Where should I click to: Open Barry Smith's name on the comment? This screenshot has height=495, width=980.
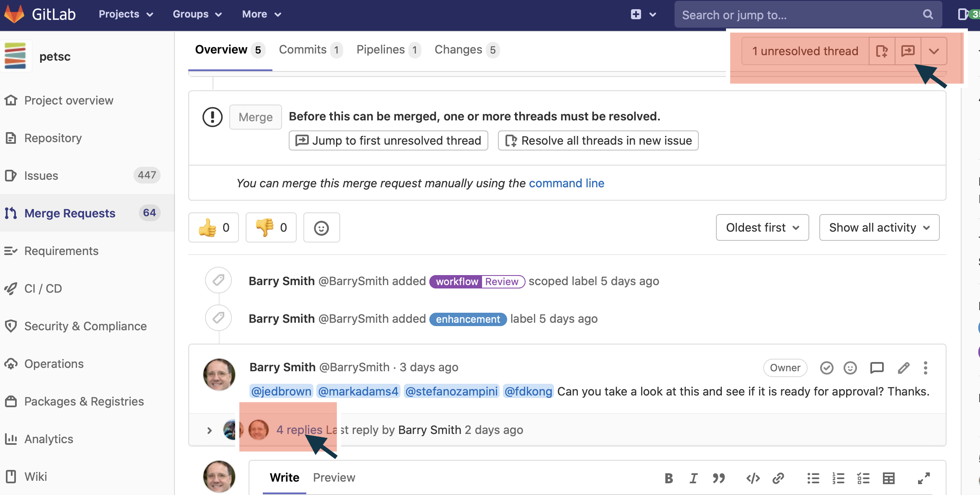click(x=282, y=367)
